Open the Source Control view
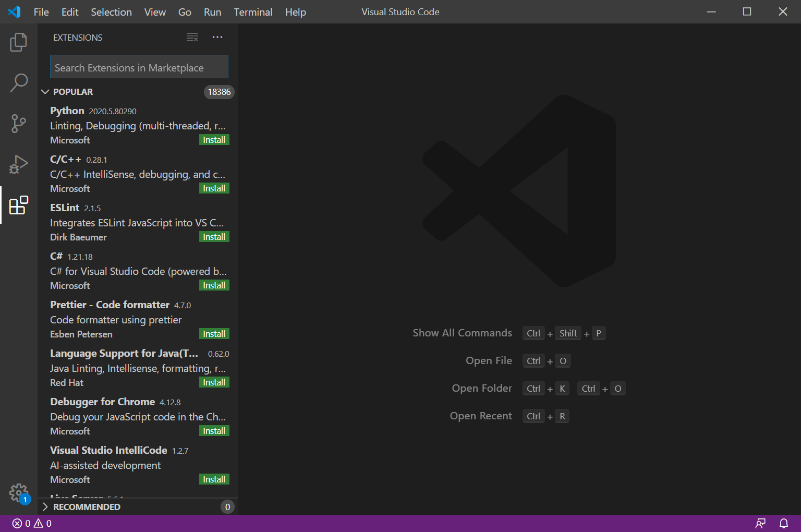Image resolution: width=801 pixels, height=532 pixels. pos(19,124)
